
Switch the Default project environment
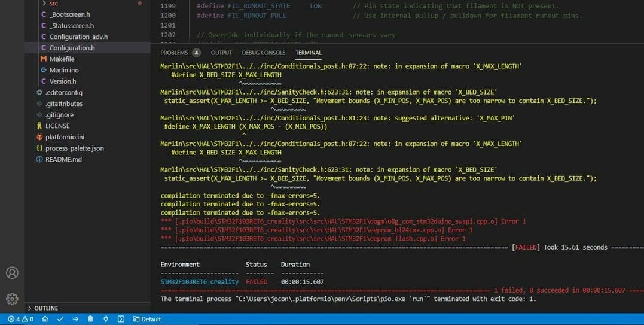[x=146, y=319]
